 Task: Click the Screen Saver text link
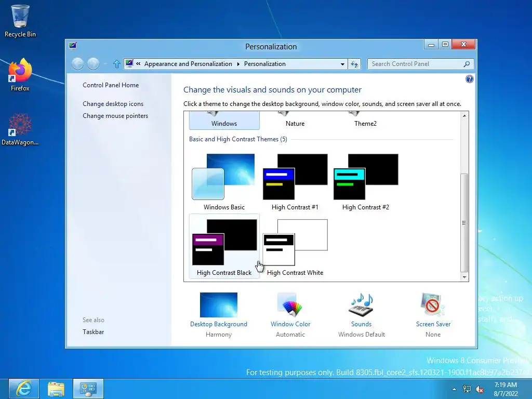433,324
